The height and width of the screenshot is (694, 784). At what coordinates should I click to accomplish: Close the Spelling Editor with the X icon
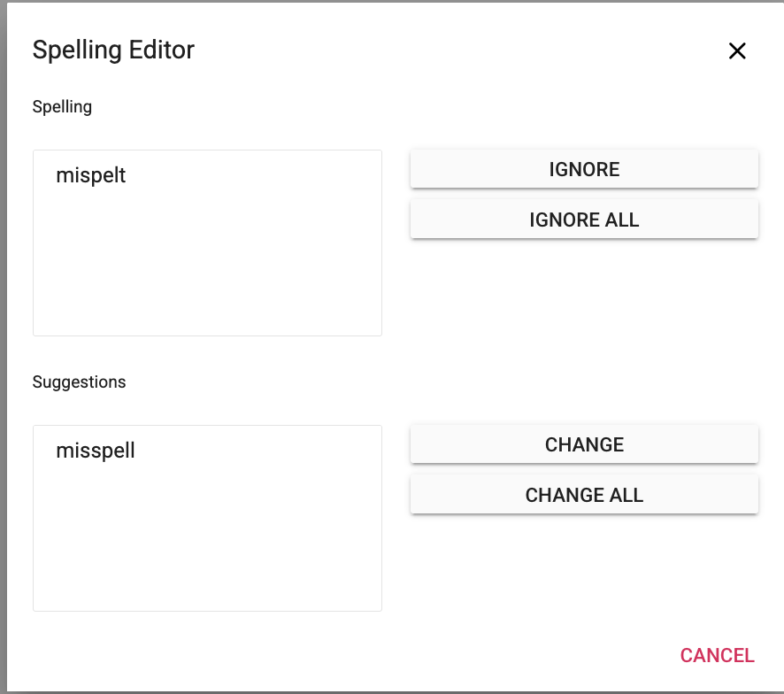pos(737,51)
